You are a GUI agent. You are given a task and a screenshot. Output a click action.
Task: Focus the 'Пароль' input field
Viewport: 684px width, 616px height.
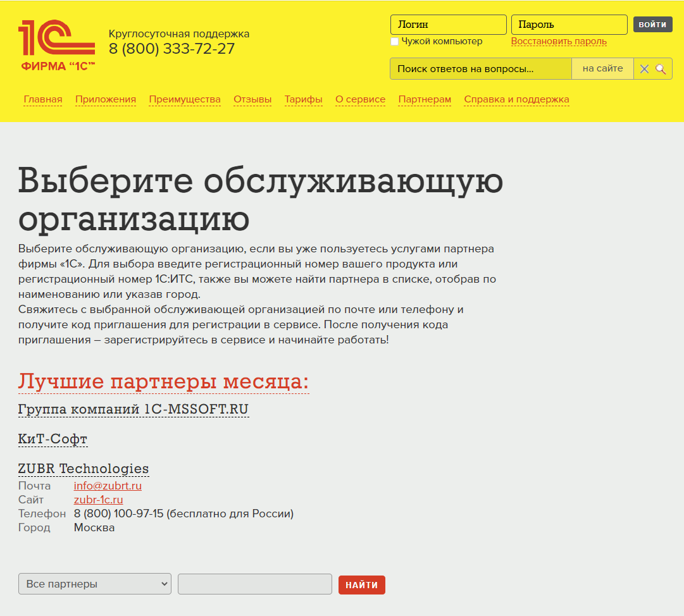(x=569, y=25)
